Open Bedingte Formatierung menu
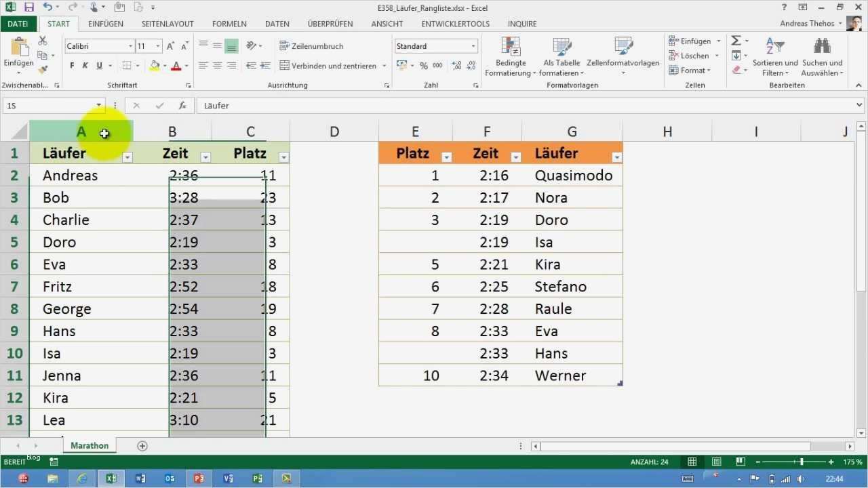868x488 pixels. click(x=511, y=57)
